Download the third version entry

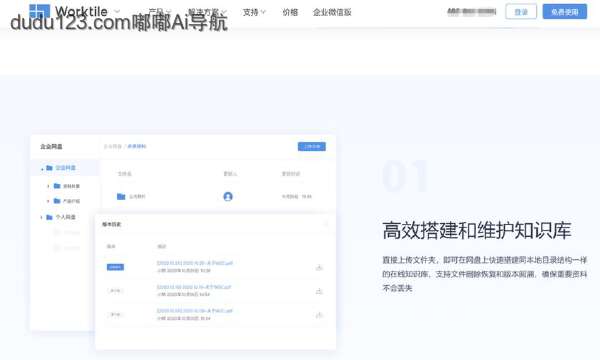pos(319,315)
